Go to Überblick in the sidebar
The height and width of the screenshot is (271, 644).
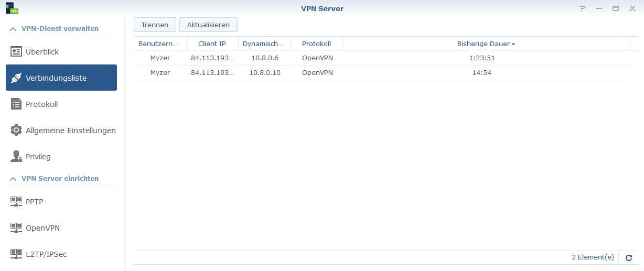[x=61, y=52]
